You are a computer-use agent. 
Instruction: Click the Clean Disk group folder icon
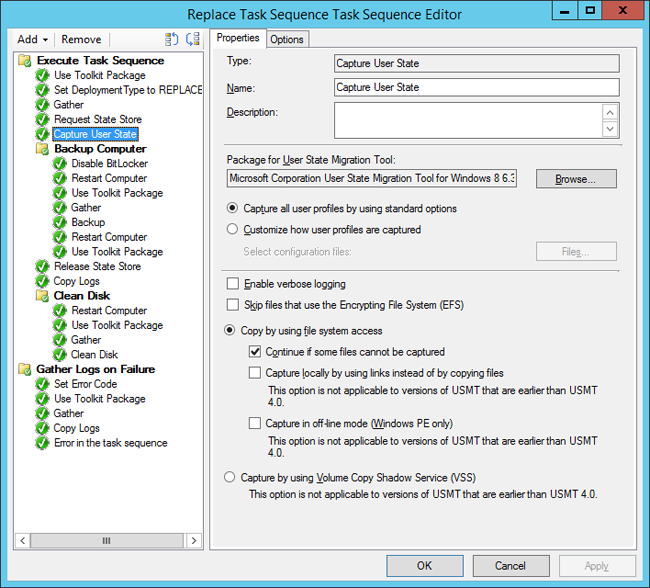(42, 296)
